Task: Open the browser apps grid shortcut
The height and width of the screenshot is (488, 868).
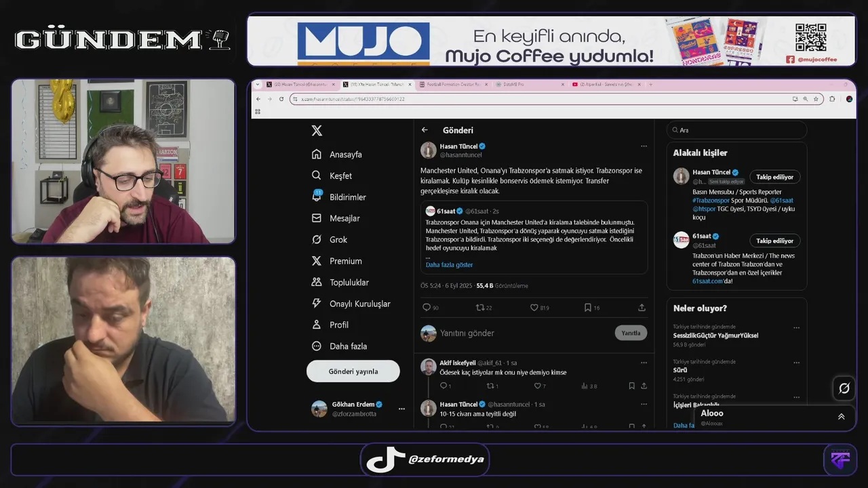Action: coord(258,111)
